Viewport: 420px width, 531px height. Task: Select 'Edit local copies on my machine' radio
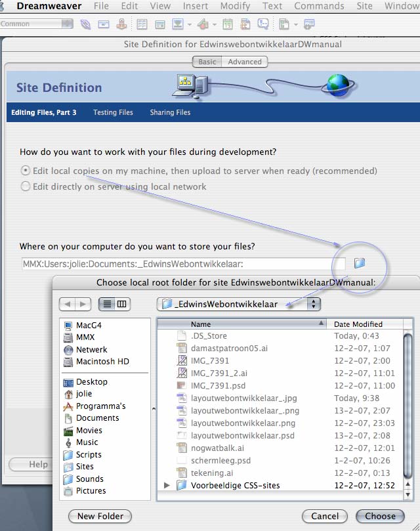[x=26, y=171]
